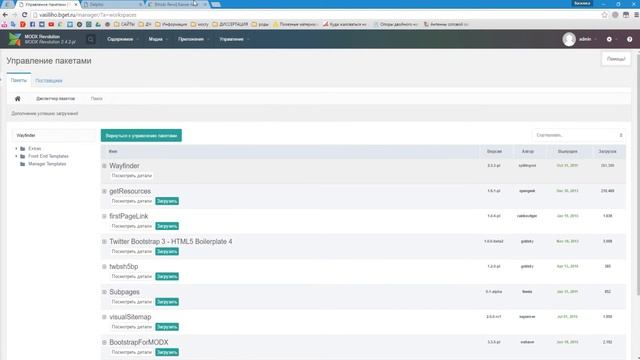This screenshot has width=640, height=360.
Task: Click Загрузить for getResources
Action: (x=167, y=201)
